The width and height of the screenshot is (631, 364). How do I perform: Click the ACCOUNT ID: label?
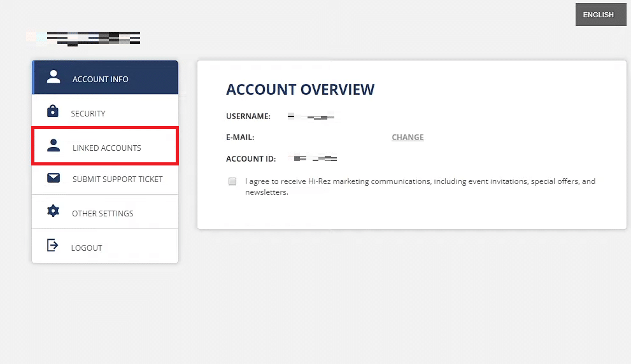click(x=251, y=159)
